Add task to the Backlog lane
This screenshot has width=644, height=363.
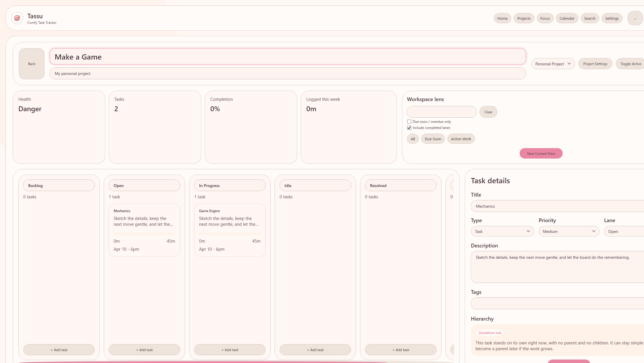click(59, 350)
